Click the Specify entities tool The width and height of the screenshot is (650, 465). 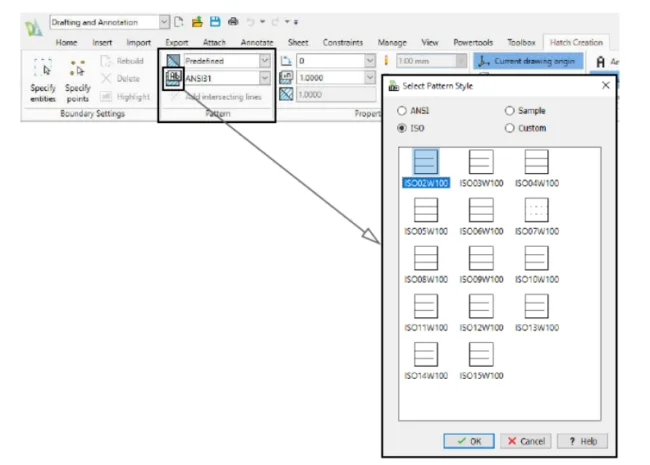[x=43, y=80]
